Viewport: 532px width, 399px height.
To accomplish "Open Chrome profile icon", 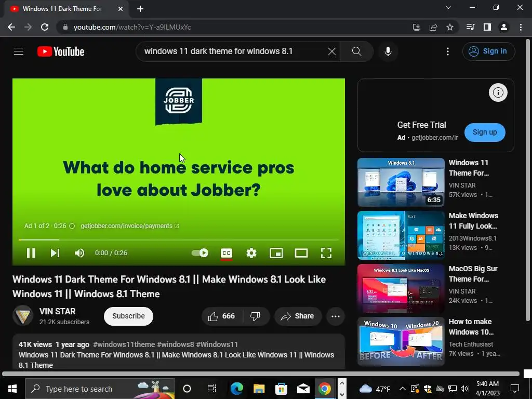I will click(504, 27).
